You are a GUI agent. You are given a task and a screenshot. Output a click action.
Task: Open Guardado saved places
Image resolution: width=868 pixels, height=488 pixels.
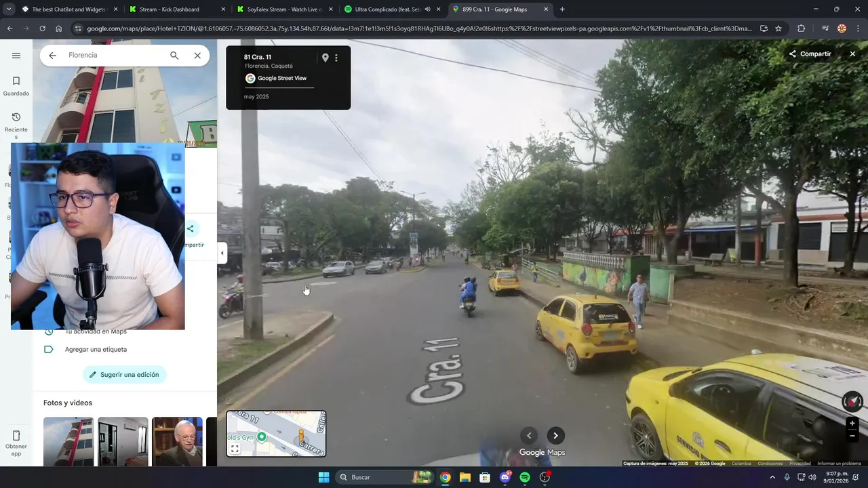click(16, 86)
